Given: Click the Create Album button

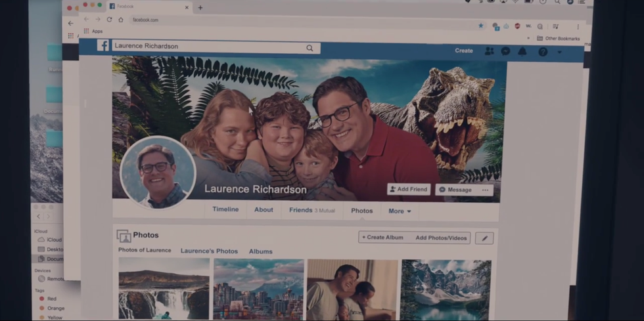Looking at the screenshot, I should (x=382, y=237).
